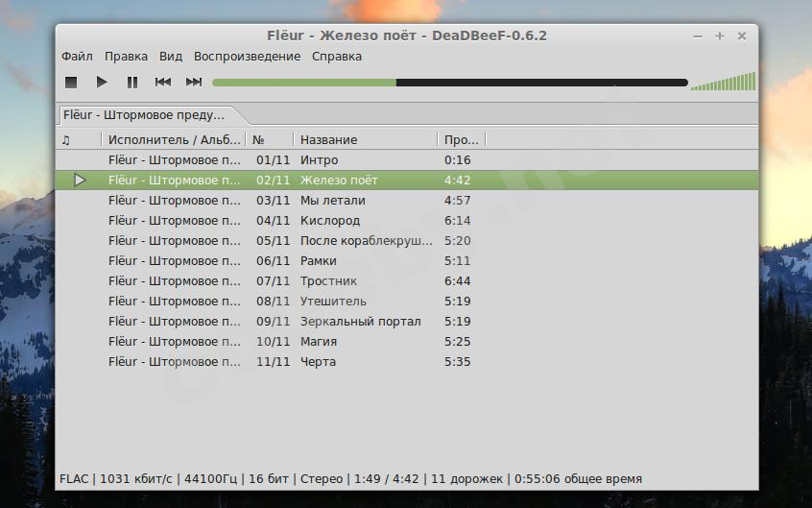This screenshot has width=812, height=508.
Task: Select the track Зеркальный портал
Action: click(x=360, y=321)
